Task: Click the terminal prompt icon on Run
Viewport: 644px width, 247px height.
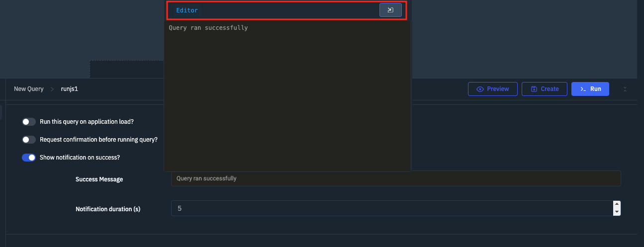Action: (583, 89)
